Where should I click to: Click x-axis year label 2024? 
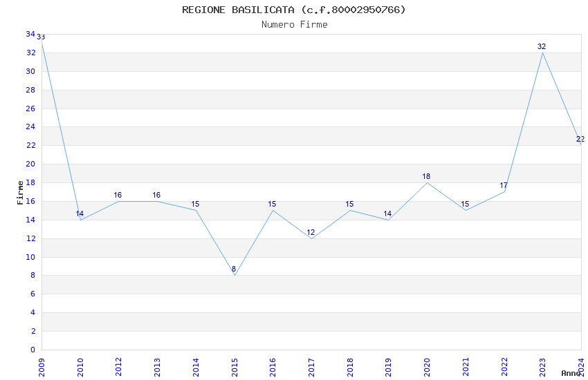[581, 368]
